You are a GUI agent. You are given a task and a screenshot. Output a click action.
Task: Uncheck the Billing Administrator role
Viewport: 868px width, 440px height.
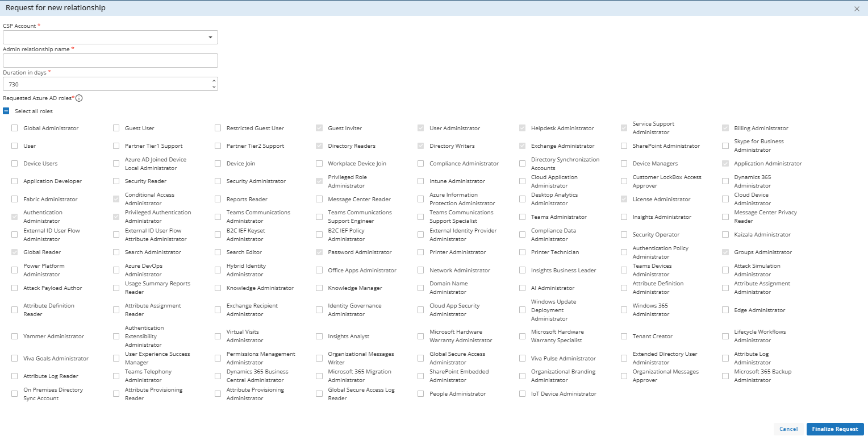725,128
